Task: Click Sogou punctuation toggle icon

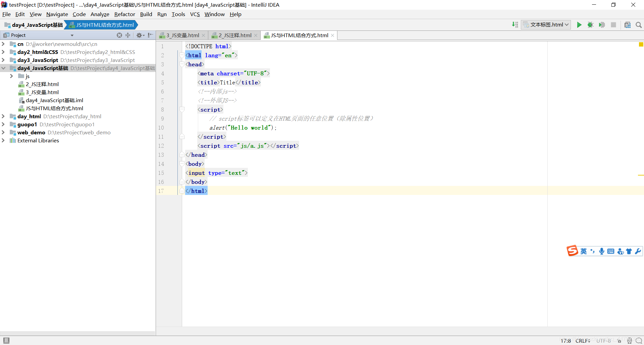Action: 593,251
